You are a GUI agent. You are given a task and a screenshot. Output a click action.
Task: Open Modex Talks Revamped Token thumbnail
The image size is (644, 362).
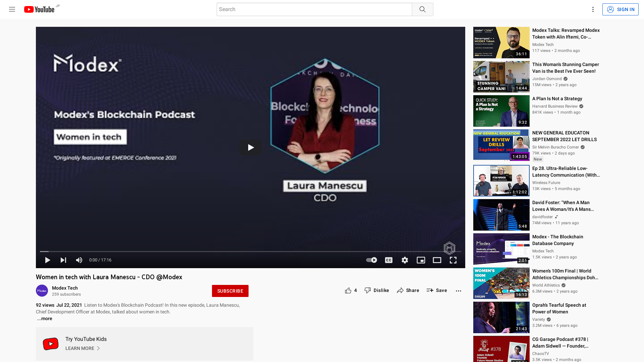501,43
